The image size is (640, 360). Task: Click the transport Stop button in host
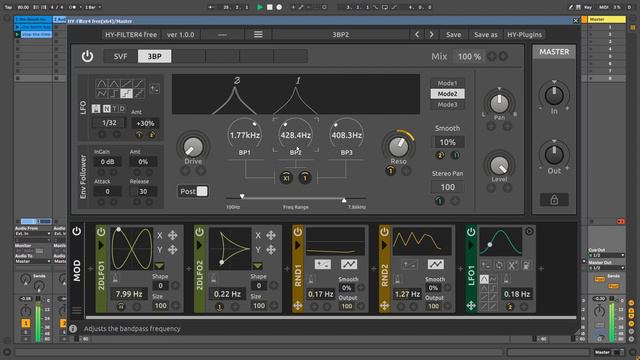[x=269, y=7]
